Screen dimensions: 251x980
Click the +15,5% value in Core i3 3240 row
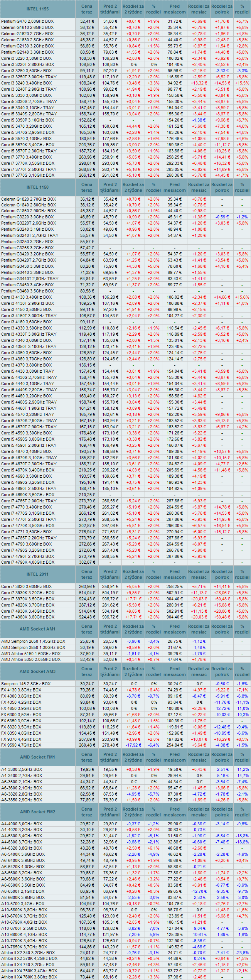click(x=242, y=83)
